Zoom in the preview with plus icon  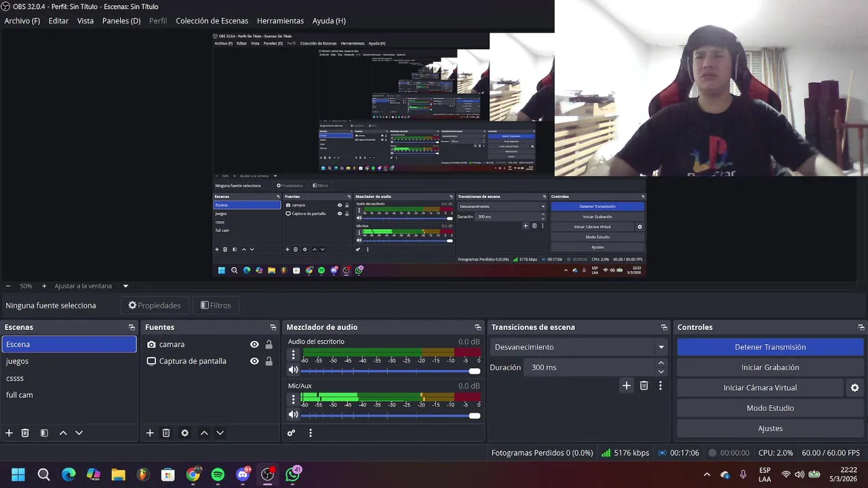click(x=44, y=286)
